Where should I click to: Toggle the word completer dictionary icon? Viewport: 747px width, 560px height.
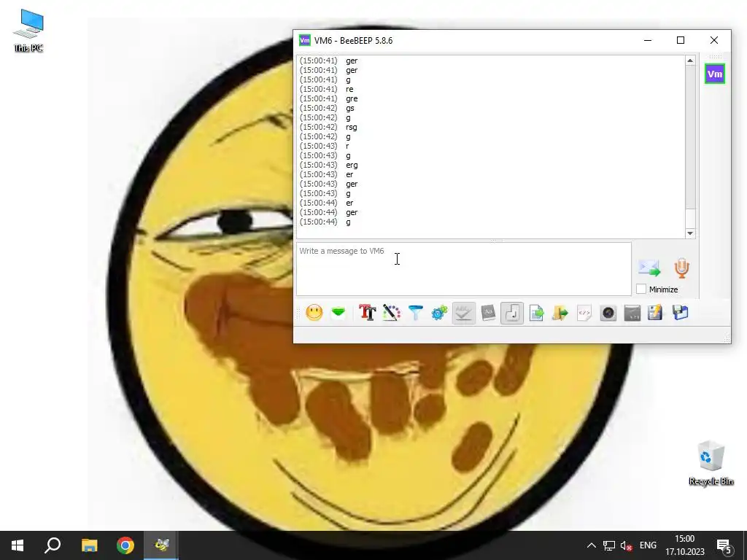[x=488, y=313]
